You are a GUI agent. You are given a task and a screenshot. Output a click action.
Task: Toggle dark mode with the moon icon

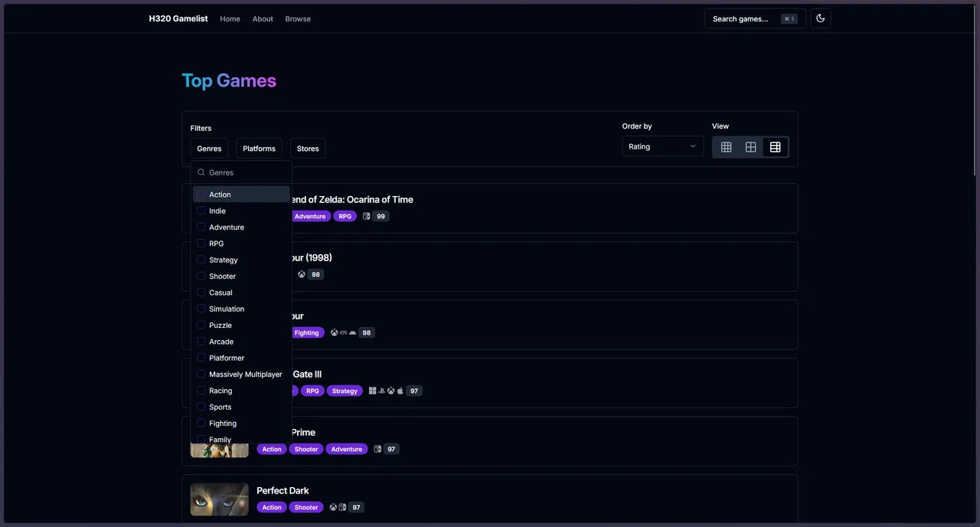820,18
